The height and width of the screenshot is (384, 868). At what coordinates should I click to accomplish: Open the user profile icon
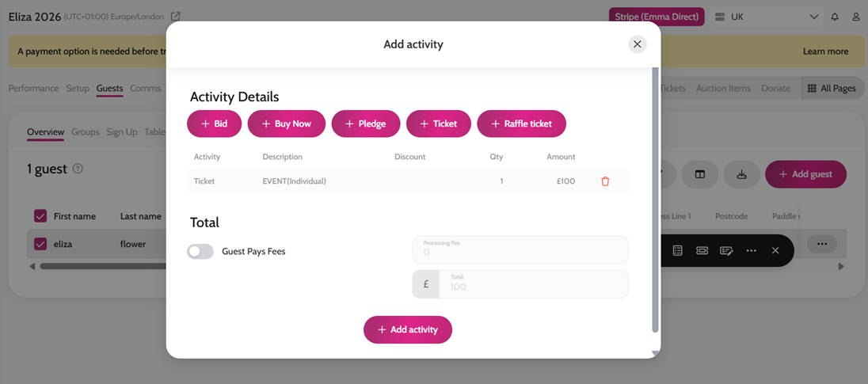(x=856, y=17)
